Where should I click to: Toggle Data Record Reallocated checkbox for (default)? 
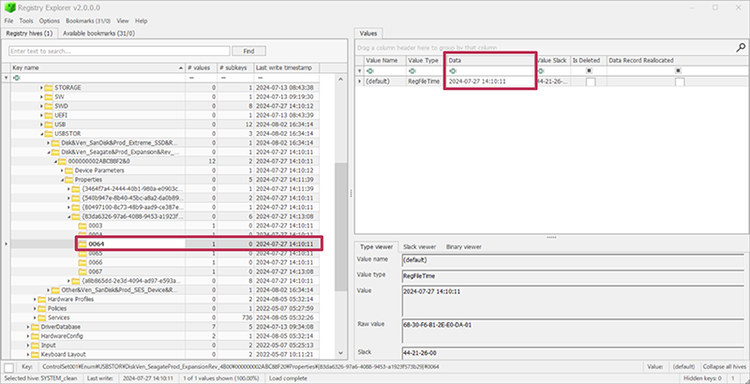click(679, 82)
